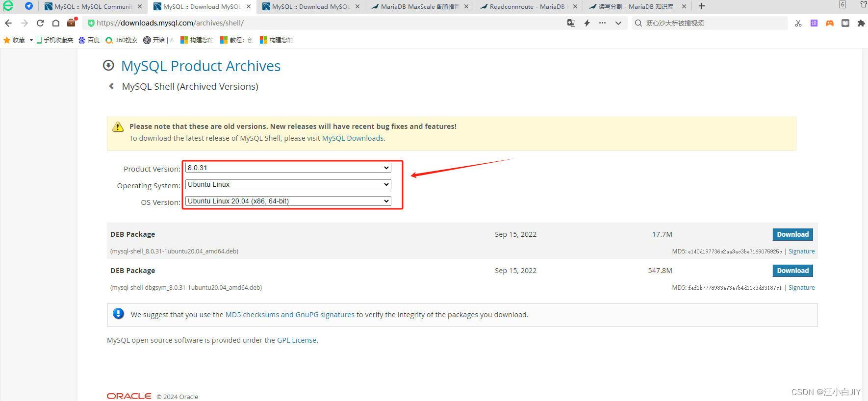Viewport: 868px width, 401px height.
Task: Select the mysql-shell-dbgsym deb file name
Action: pyautogui.click(x=186, y=288)
